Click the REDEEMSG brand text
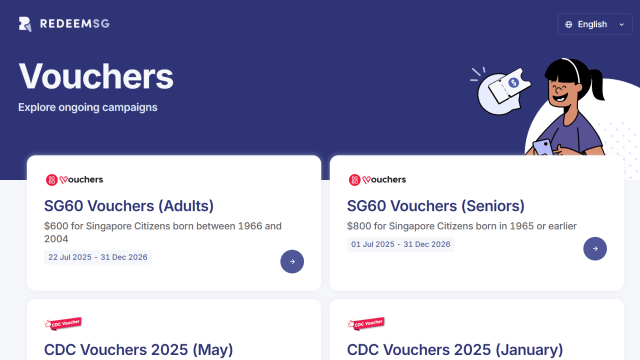640x360 pixels. pyautogui.click(x=75, y=24)
